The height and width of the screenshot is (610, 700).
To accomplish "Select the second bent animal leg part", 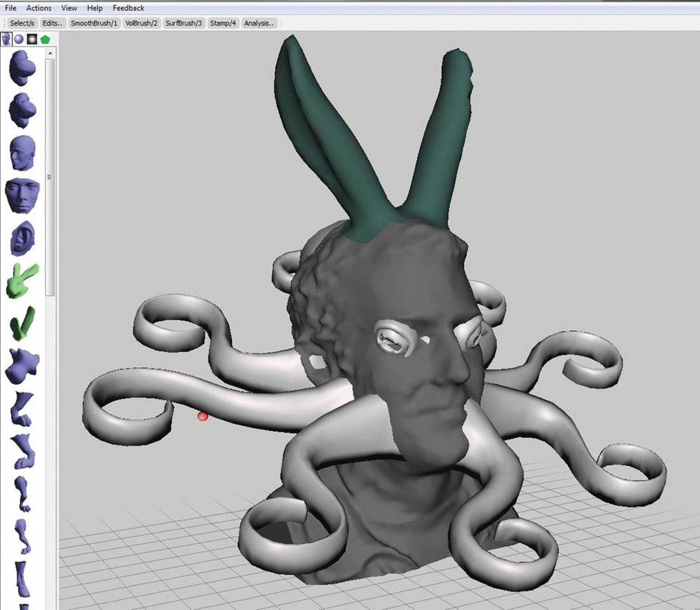I will (24, 451).
